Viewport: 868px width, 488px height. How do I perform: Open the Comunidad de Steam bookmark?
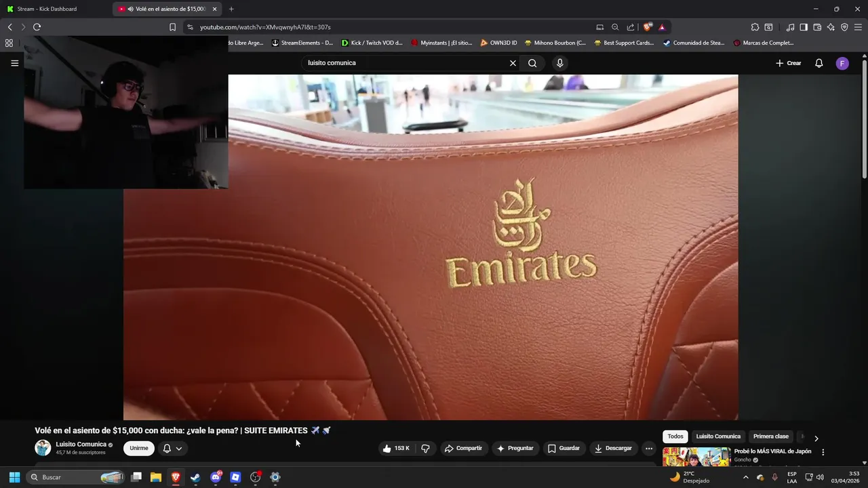[x=694, y=43]
